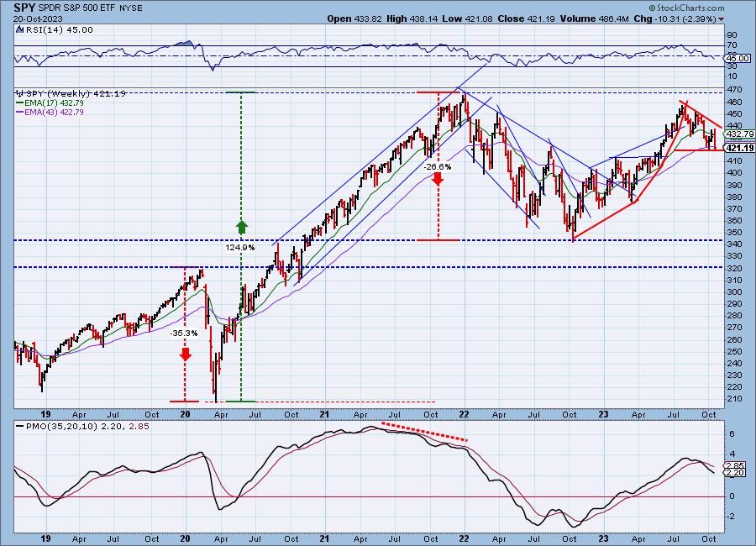Click the EMA(43) 422.79 legend entry
The image size is (756, 546).
click(50, 112)
